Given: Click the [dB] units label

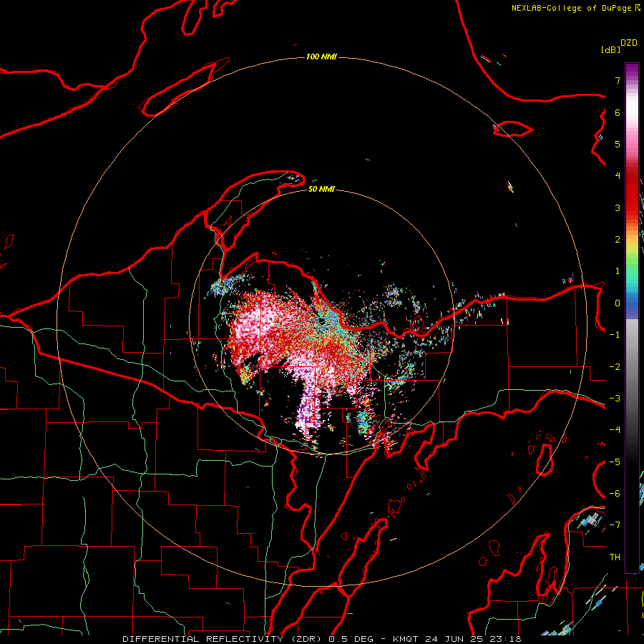Looking at the screenshot, I should pos(611,50).
